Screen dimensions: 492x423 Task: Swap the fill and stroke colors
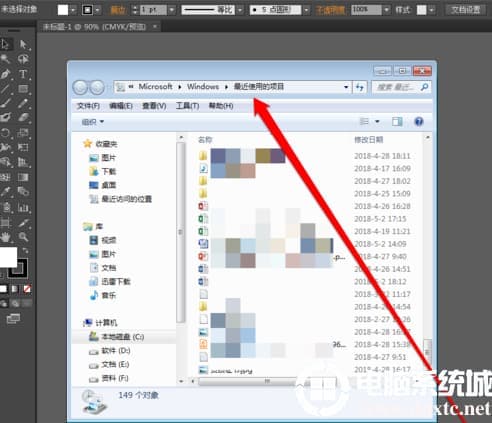[x=26, y=250]
